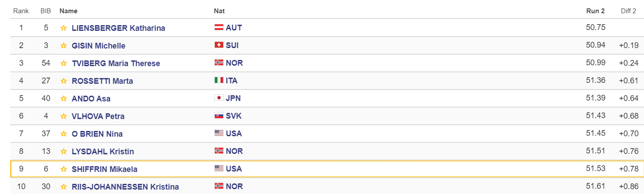
Task: Select the Swiss flag next to SUI
Action: [x=218, y=45]
